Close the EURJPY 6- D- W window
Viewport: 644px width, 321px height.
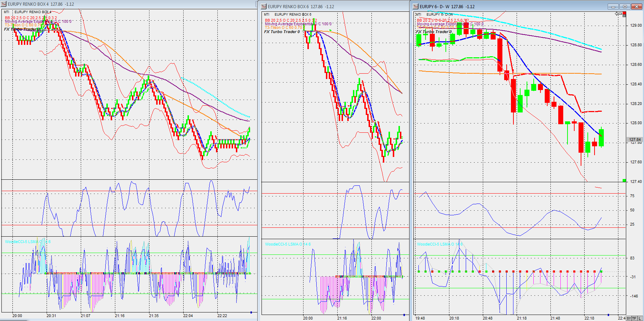pos(636,6)
